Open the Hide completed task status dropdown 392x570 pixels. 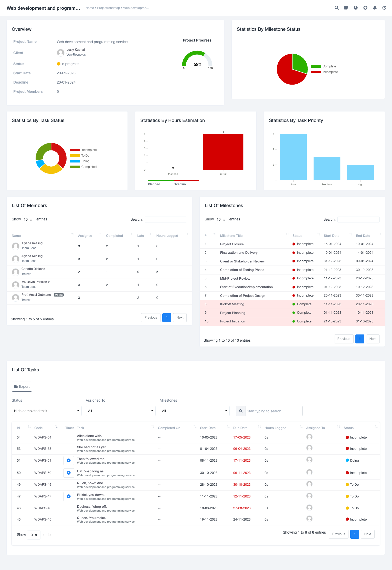click(47, 411)
